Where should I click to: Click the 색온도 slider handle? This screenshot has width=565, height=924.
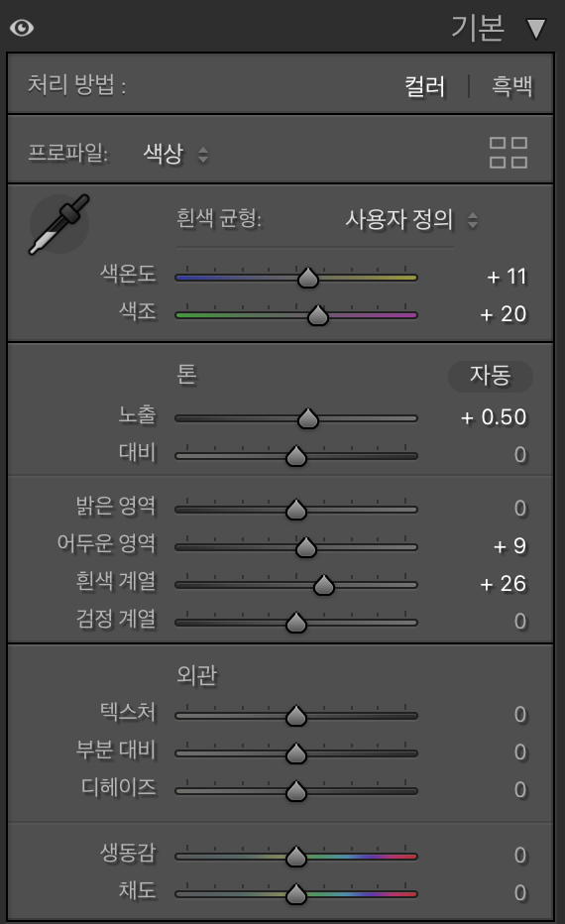(307, 277)
